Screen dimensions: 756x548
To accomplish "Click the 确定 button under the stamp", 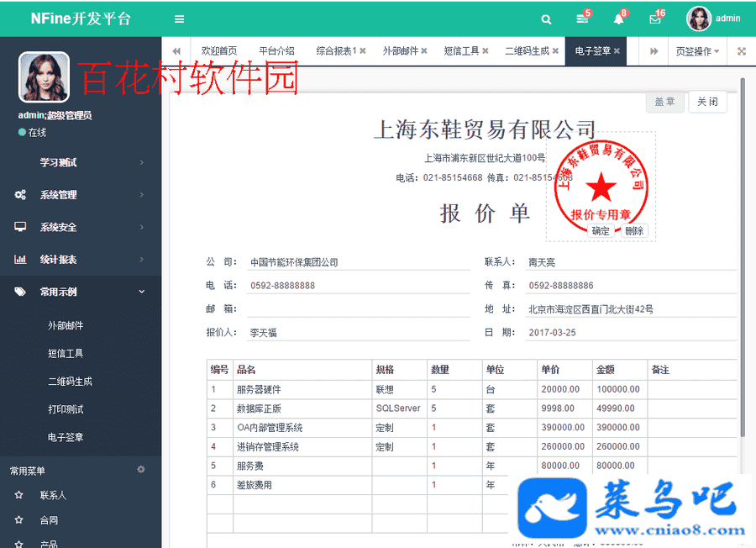I will [x=601, y=231].
